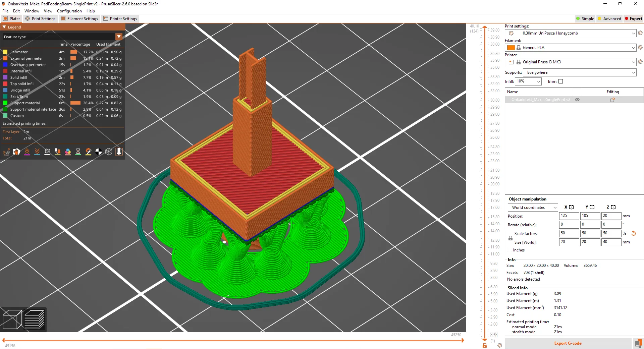Toggle tool marker icon in legend toolbar
The width and height of the screenshot is (644, 349).
click(x=119, y=152)
